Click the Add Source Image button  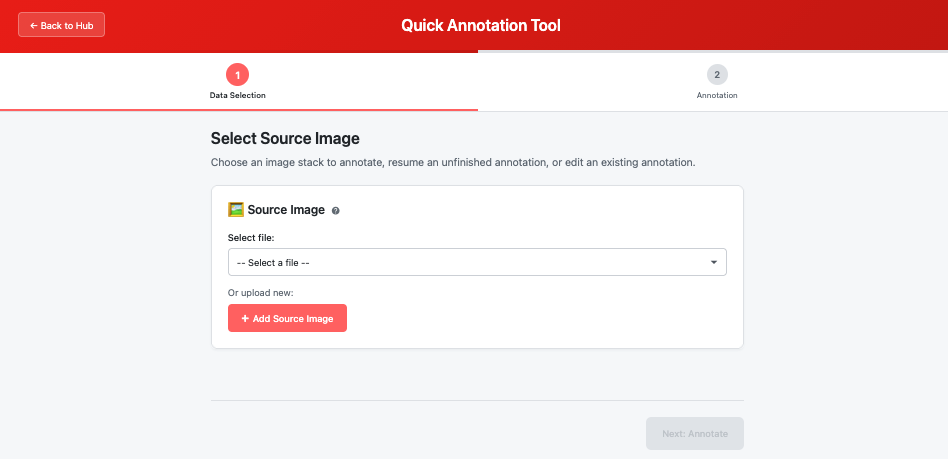tap(287, 318)
